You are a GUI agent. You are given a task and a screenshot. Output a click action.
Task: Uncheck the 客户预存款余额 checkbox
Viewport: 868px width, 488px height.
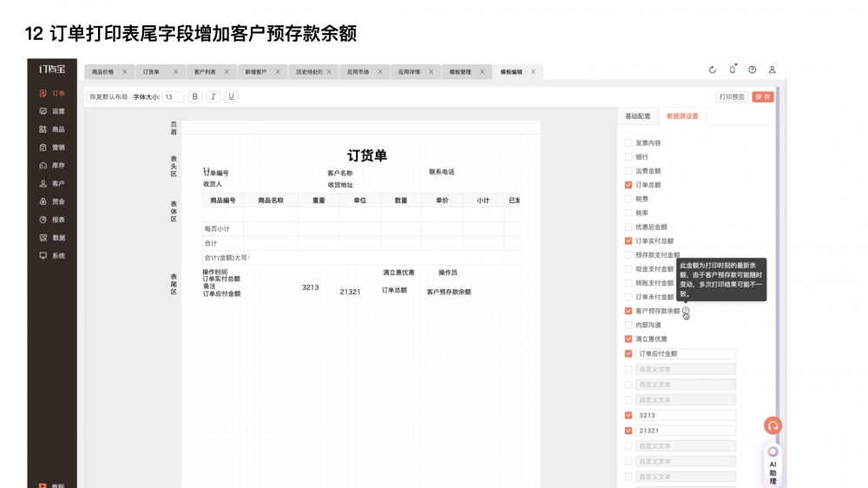tap(628, 311)
